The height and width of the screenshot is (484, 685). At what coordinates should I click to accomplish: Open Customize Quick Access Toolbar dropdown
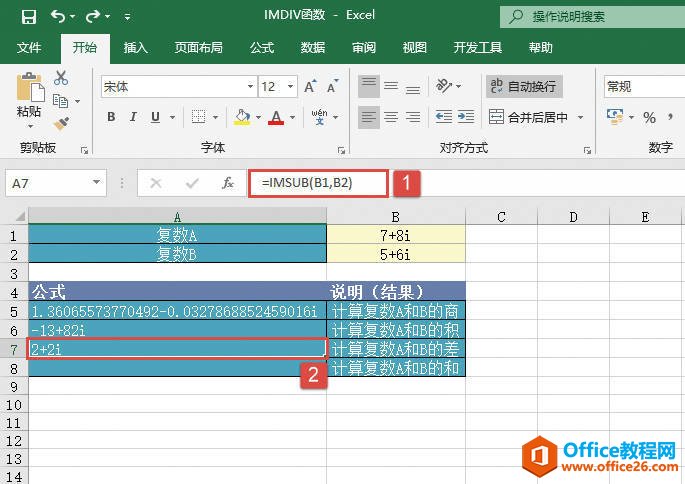pyautogui.click(x=127, y=17)
